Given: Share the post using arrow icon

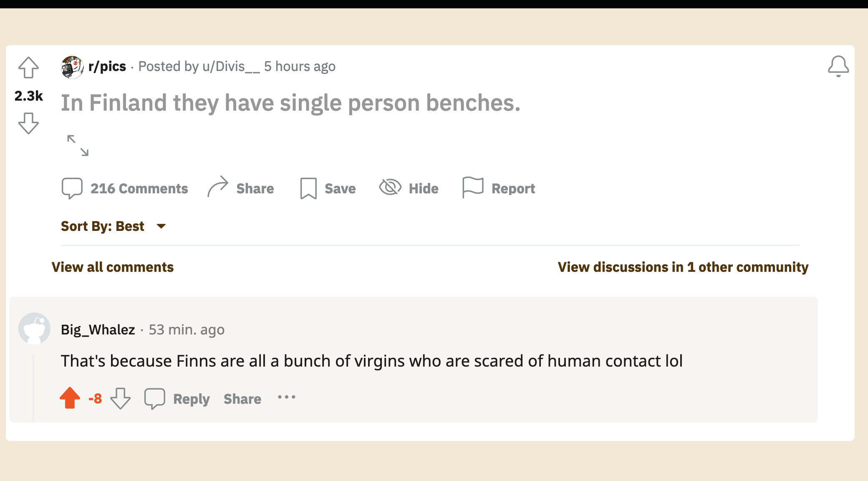Looking at the screenshot, I should (x=241, y=188).
